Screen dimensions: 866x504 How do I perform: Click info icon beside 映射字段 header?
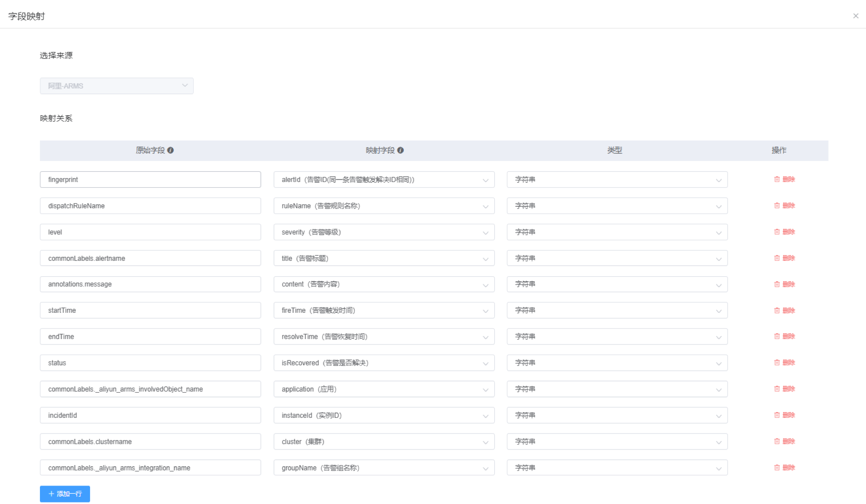[x=400, y=150]
